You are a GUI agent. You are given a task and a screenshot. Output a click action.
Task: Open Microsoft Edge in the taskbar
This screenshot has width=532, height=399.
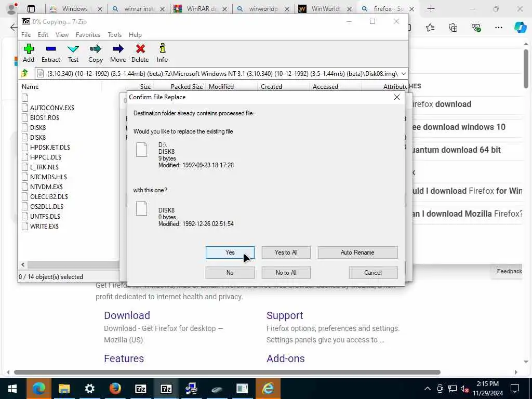tap(38, 389)
